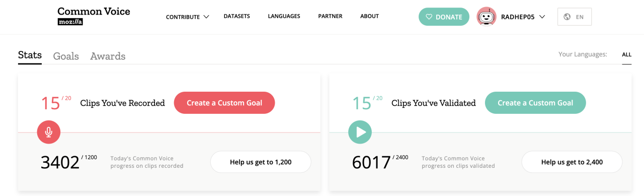Select the Stats tab
Image resolution: width=644 pixels, height=196 pixels.
click(x=30, y=55)
